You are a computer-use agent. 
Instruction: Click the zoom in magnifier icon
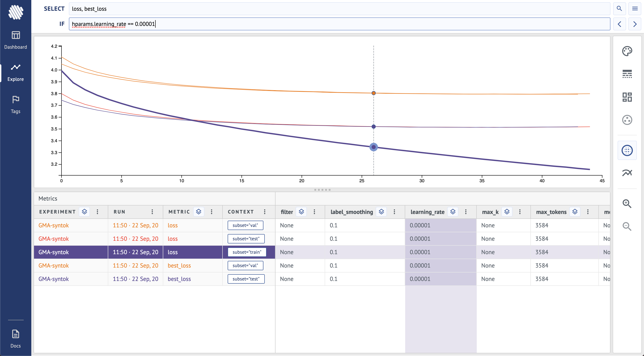pos(627,204)
